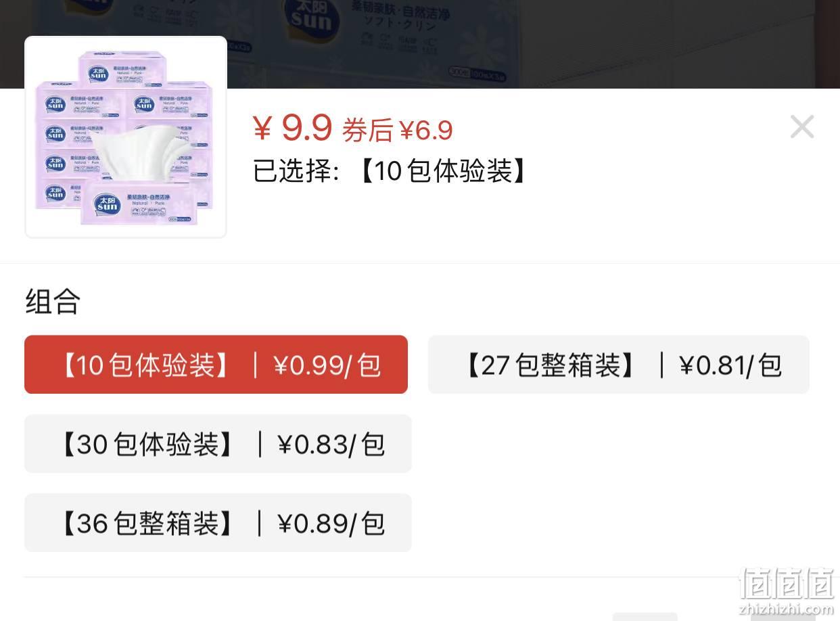Image resolution: width=840 pixels, height=621 pixels.
Task: Tap the ¥0.89/包 unit price label
Action: pyautogui.click(x=331, y=524)
